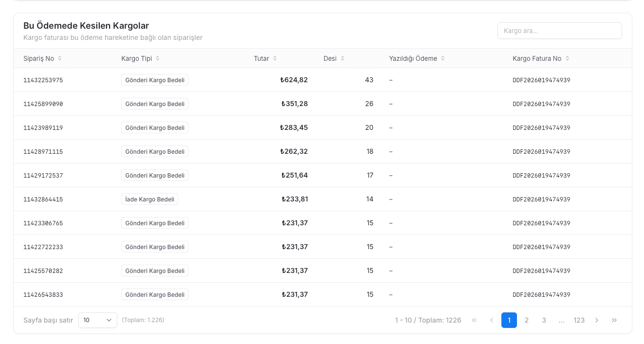Sort by Kargo Fatura No column icon
This screenshot has width=644, height=344.
coord(568,58)
